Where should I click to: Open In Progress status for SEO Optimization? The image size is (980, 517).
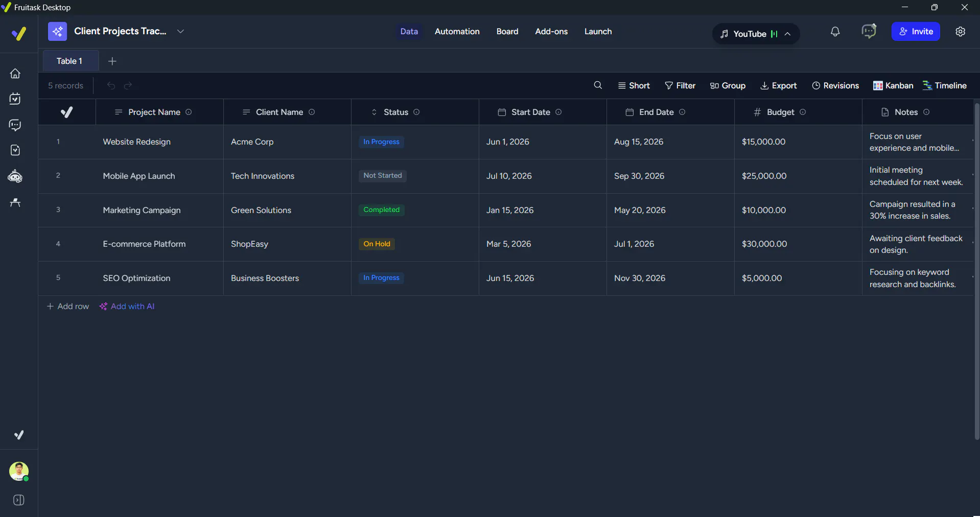coord(381,277)
